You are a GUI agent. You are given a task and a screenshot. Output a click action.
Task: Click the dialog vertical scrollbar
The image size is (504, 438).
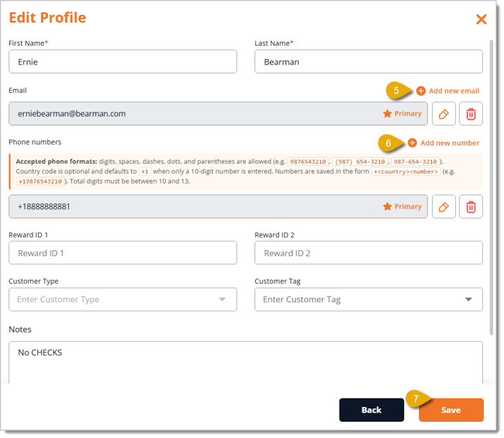491,188
